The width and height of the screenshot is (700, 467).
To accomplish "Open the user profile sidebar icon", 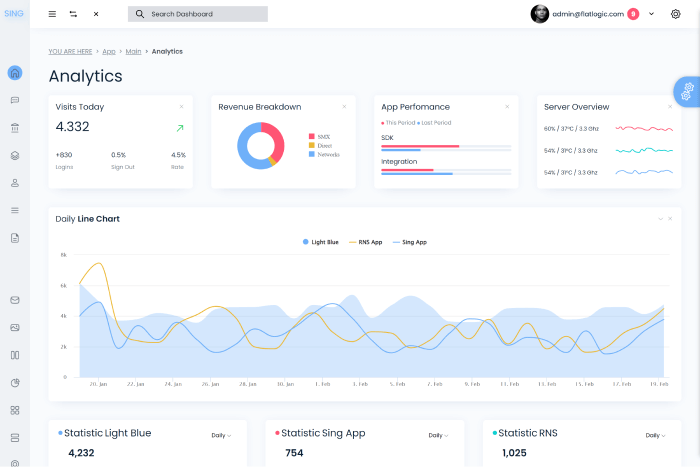I will (x=15, y=183).
